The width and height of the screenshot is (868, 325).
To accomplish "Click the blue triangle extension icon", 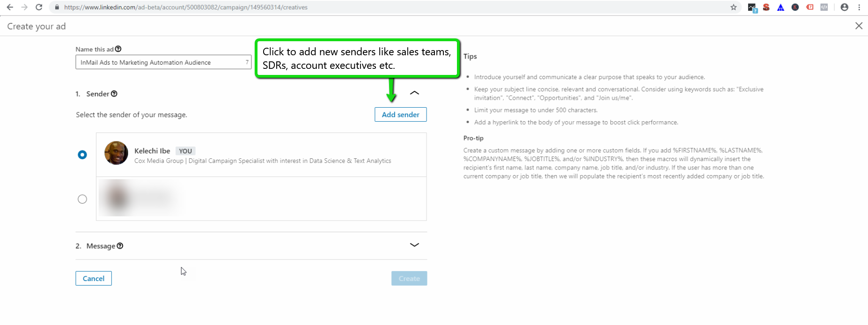I will tap(780, 7).
